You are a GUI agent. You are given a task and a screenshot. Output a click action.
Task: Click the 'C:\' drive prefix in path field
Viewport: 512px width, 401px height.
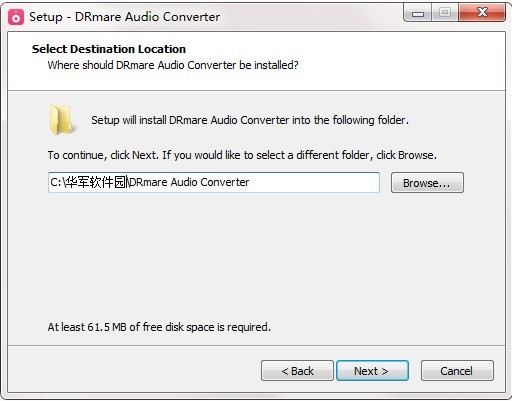tap(57, 182)
